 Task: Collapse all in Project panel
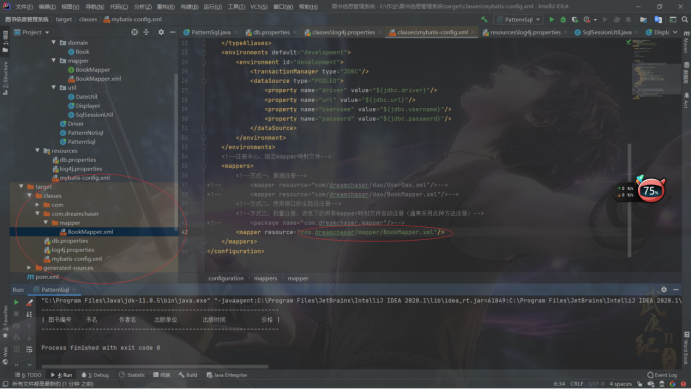point(146,32)
